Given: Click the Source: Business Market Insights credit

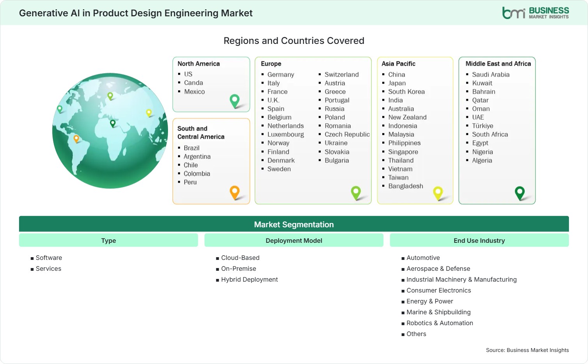Looking at the screenshot, I should [x=527, y=350].
